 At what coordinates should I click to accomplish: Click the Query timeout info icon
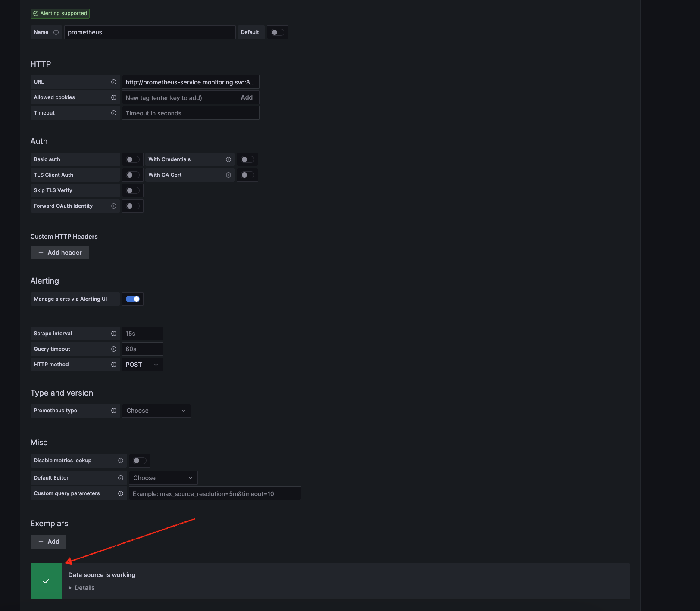tap(113, 349)
